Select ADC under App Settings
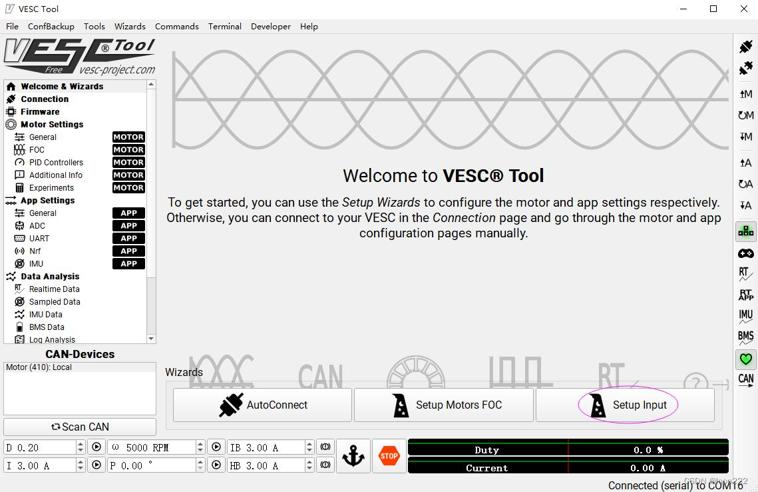This screenshot has height=492, width=758. (x=75, y=226)
